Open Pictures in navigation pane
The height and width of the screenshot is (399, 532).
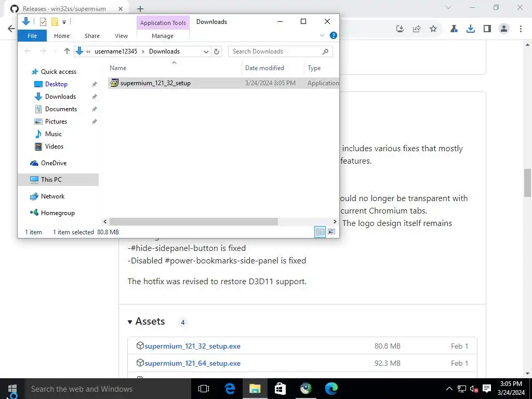click(56, 122)
